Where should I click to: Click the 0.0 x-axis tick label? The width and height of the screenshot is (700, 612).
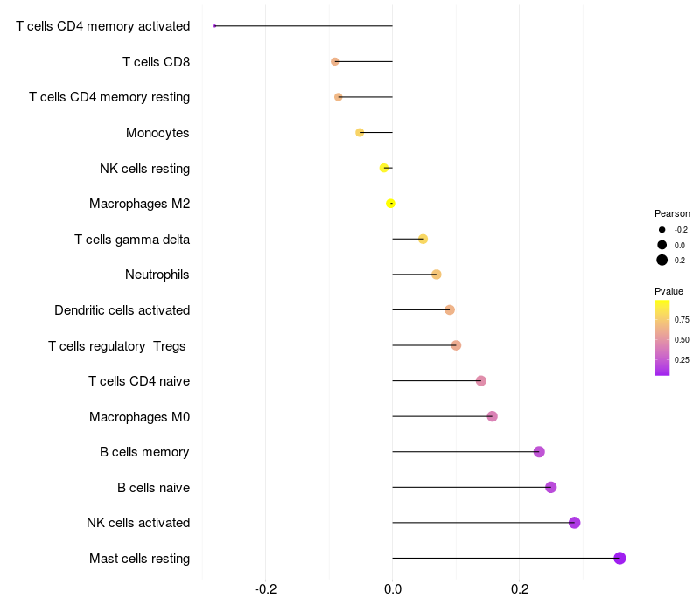click(393, 589)
